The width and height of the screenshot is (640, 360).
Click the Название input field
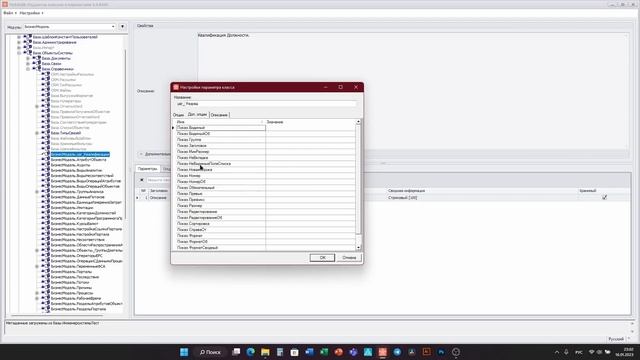266,104
